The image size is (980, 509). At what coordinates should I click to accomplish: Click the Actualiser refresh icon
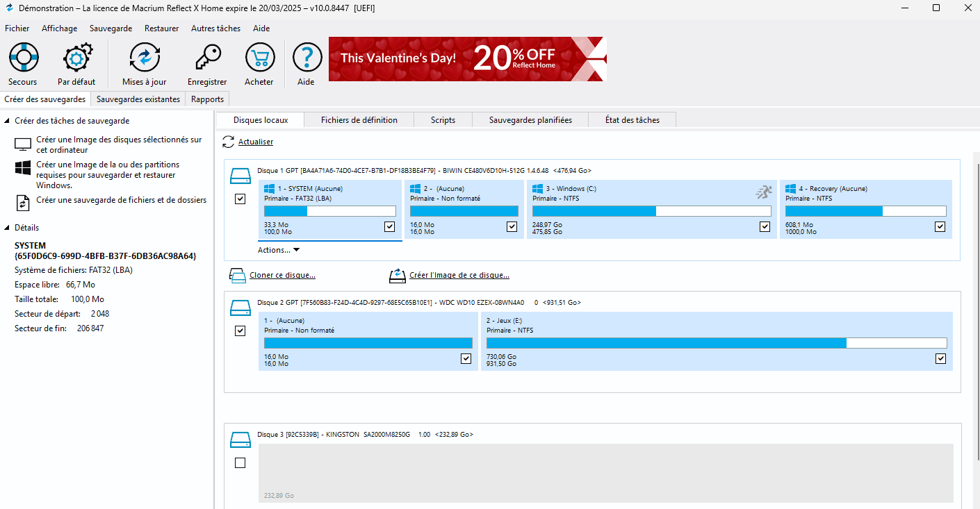click(x=228, y=142)
